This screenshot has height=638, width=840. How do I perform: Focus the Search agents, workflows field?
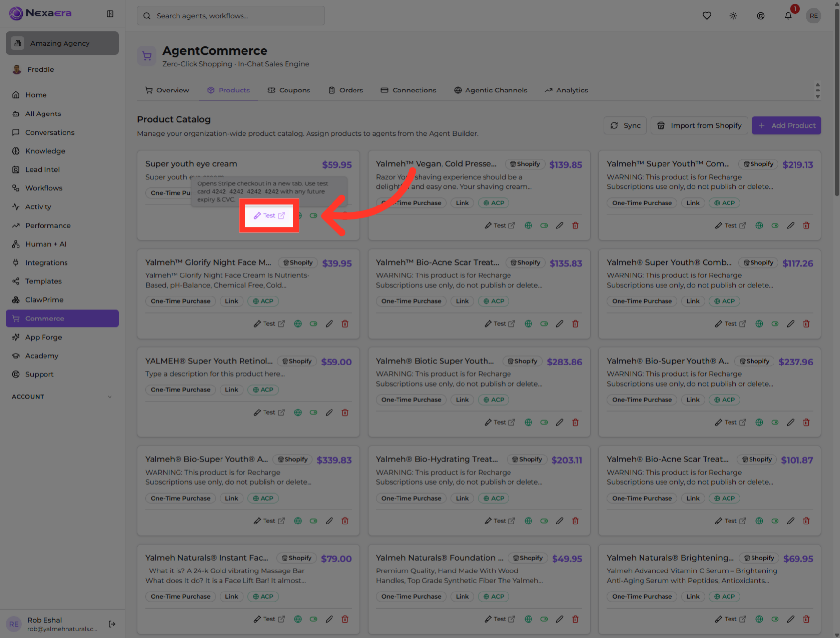tap(231, 16)
